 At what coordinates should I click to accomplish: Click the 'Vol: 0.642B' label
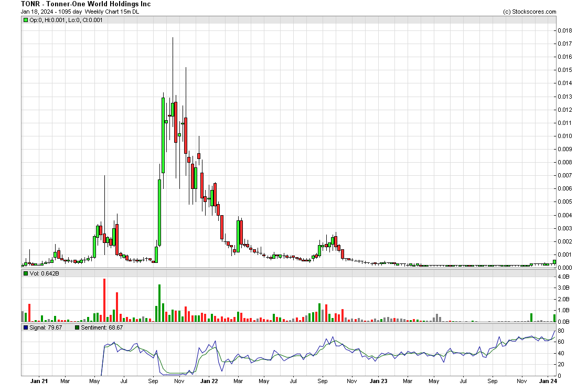coord(44,273)
